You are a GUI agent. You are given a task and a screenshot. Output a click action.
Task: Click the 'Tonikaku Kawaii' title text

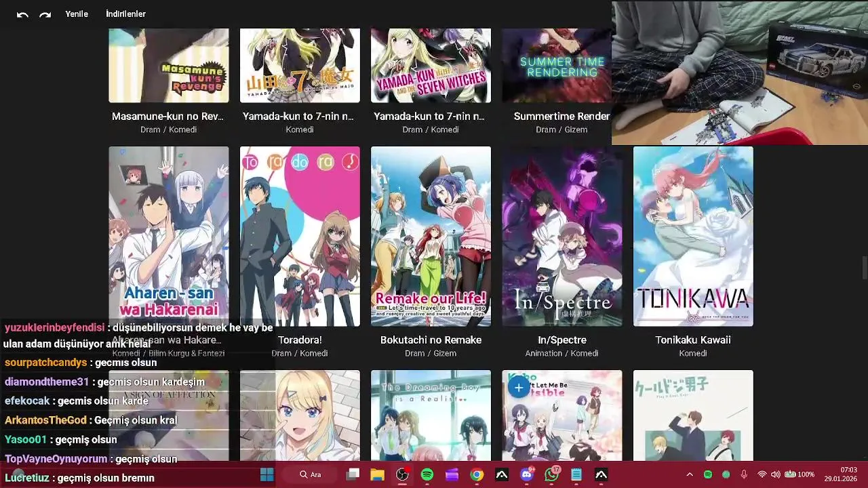(693, 340)
